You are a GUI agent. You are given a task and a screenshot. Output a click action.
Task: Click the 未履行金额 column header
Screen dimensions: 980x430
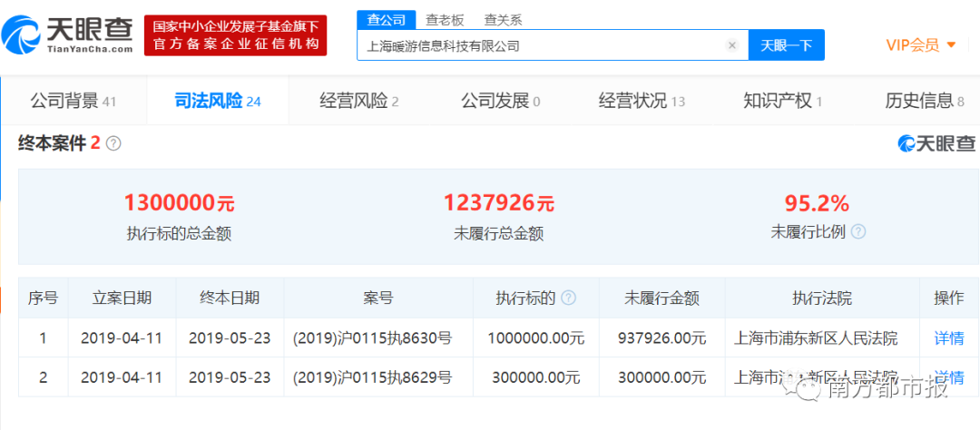click(661, 298)
